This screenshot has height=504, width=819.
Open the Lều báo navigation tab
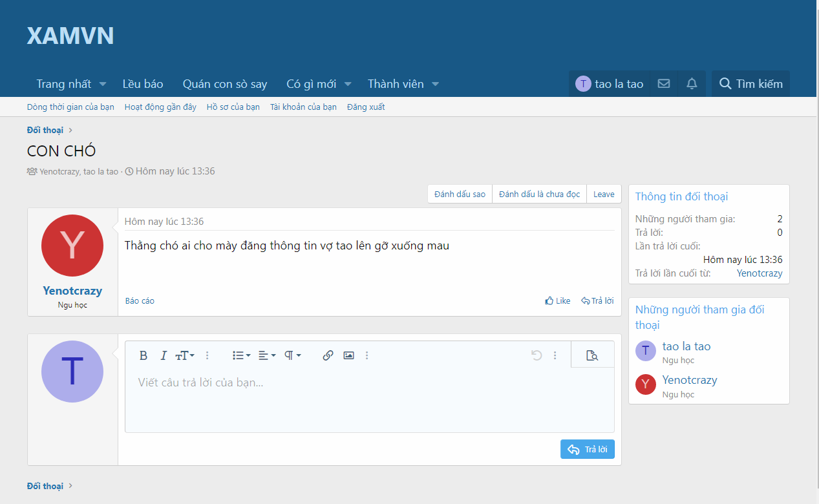[143, 84]
